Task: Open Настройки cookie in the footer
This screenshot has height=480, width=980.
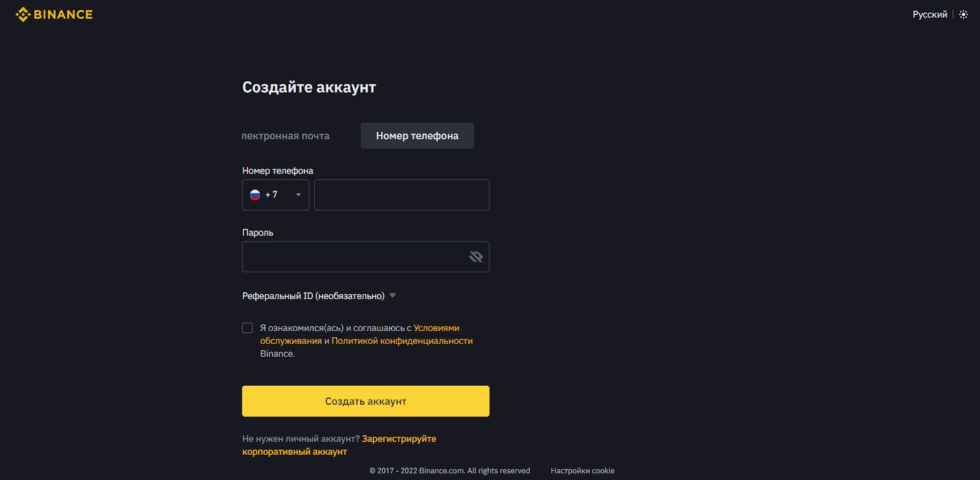Action: [x=582, y=471]
